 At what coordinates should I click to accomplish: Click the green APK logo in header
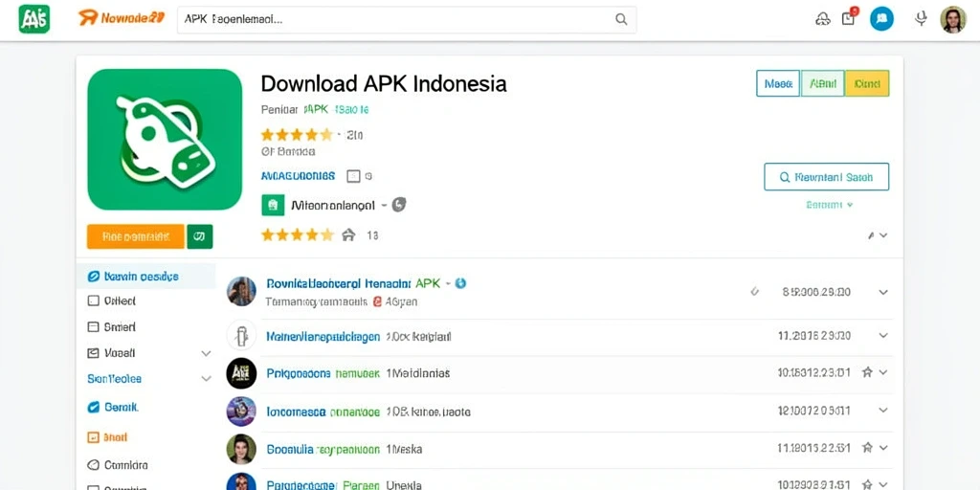[33, 19]
